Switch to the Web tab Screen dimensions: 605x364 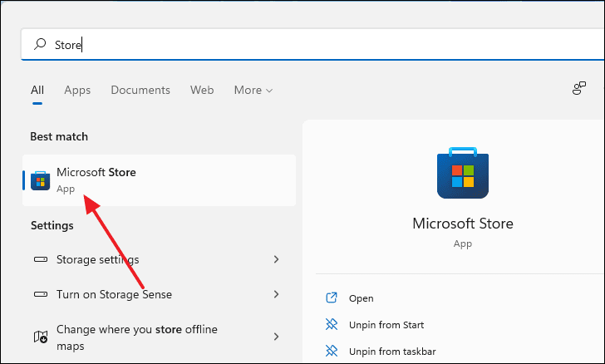click(202, 90)
